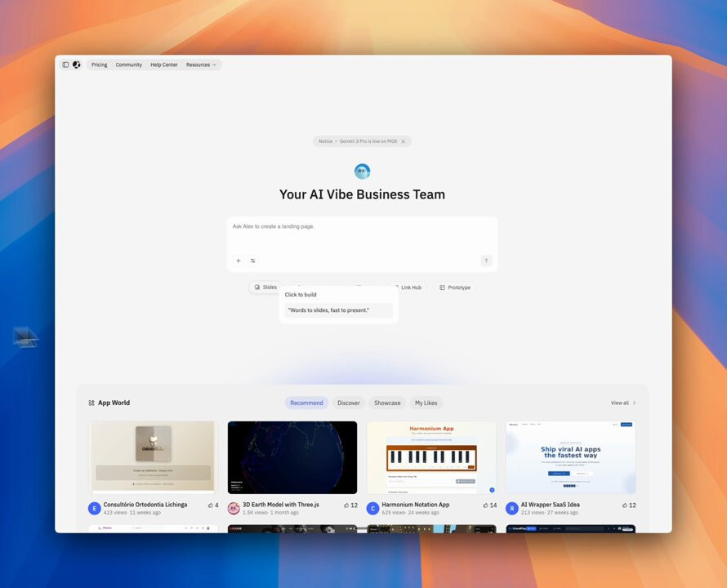Open AI Wrapper SaaS Idea title
Image resolution: width=727 pixels, height=588 pixels.
coord(550,505)
